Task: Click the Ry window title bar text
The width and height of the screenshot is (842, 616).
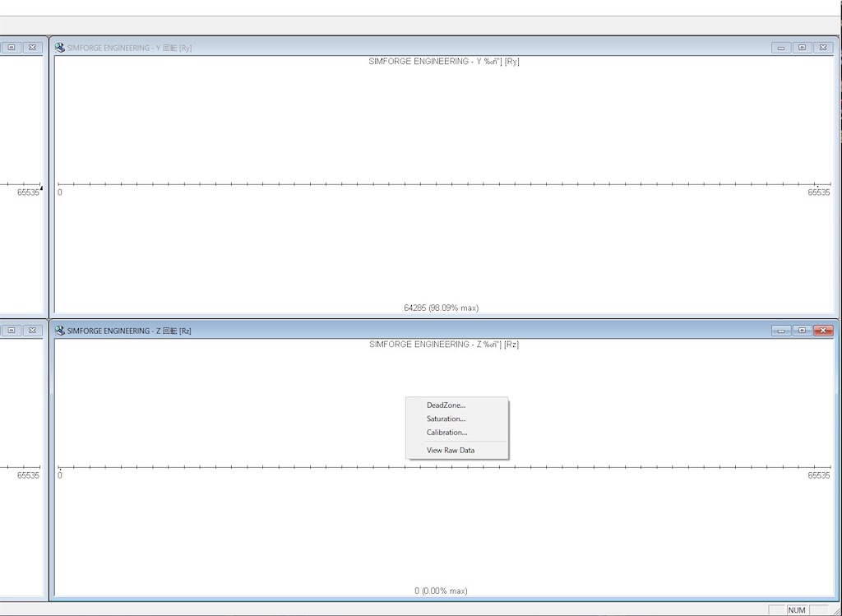Action: tap(129, 48)
